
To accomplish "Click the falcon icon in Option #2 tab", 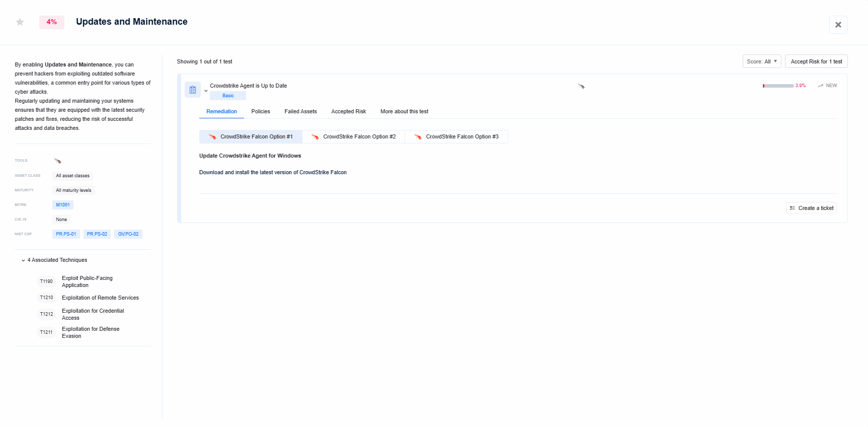I will point(315,136).
